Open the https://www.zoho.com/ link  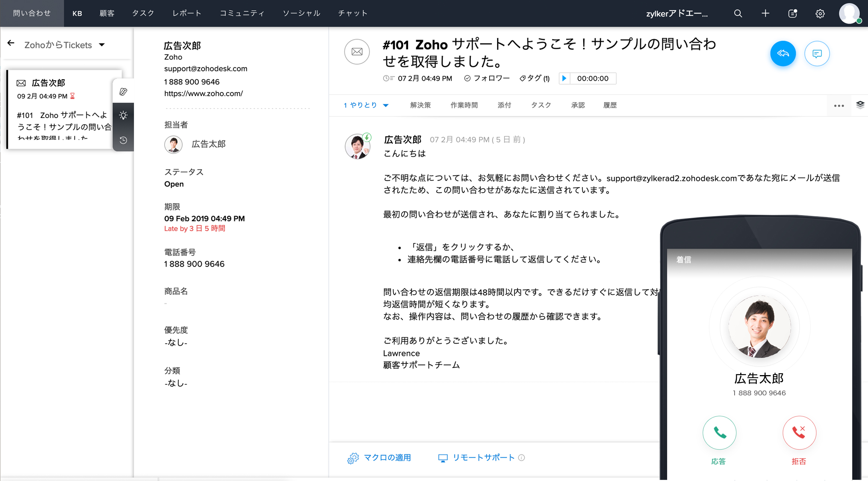203,93
